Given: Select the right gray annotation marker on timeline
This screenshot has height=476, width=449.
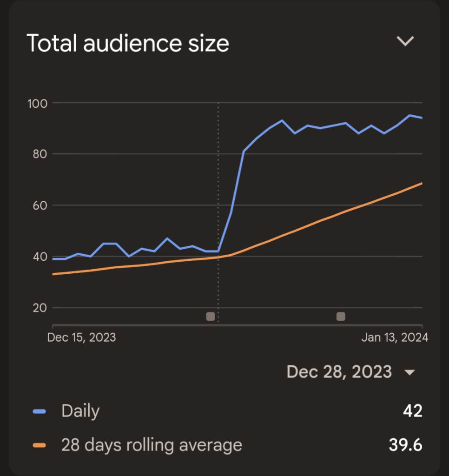Looking at the screenshot, I should [341, 317].
